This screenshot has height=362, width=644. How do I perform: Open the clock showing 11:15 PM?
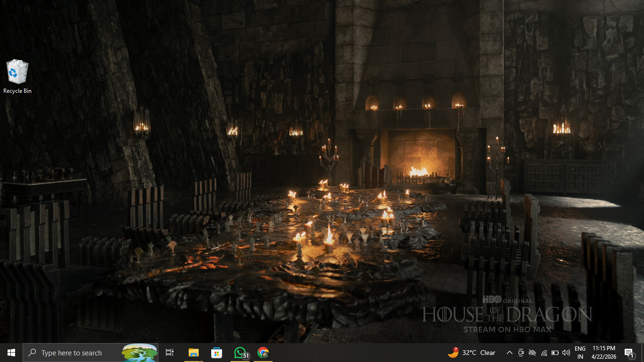click(603, 353)
